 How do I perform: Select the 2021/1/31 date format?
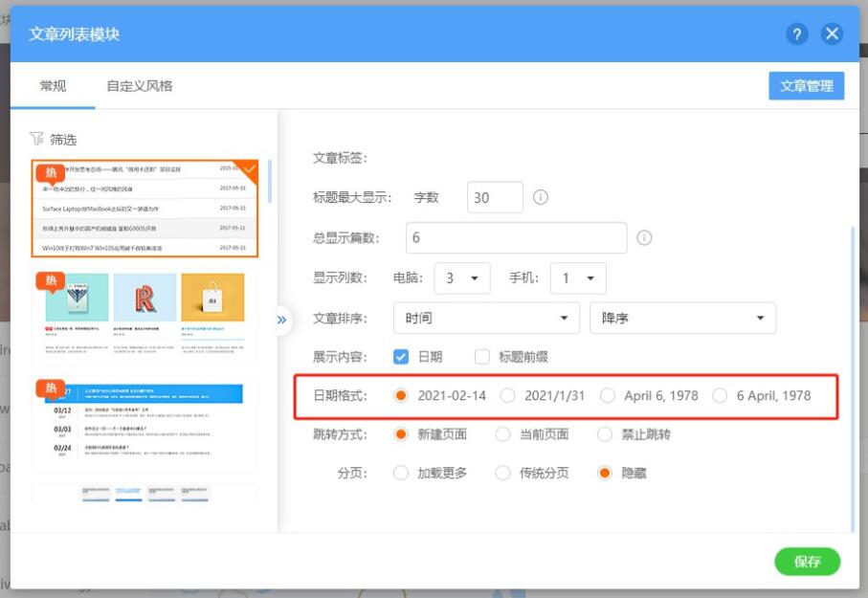pyautogui.click(x=507, y=395)
